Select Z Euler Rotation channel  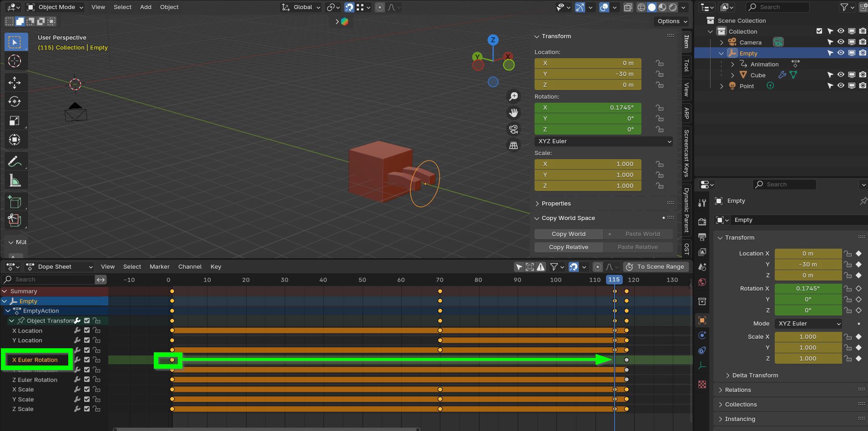coord(35,380)
